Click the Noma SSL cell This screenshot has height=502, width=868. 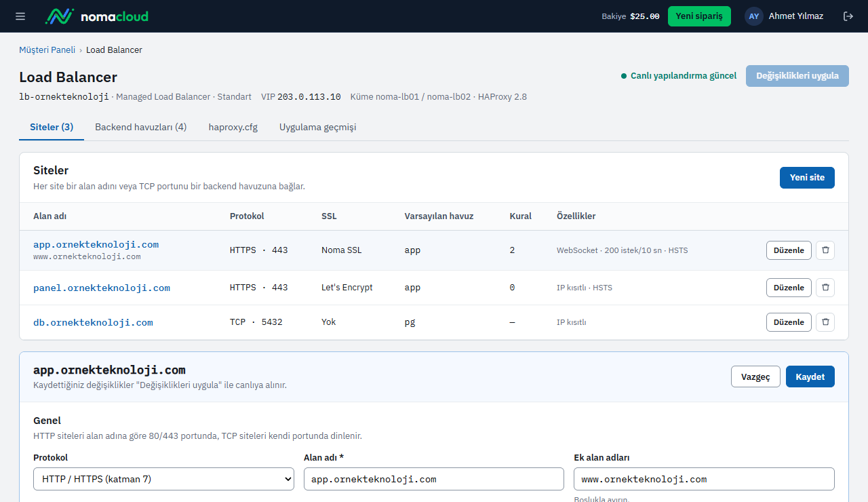[x=342, y=250]
